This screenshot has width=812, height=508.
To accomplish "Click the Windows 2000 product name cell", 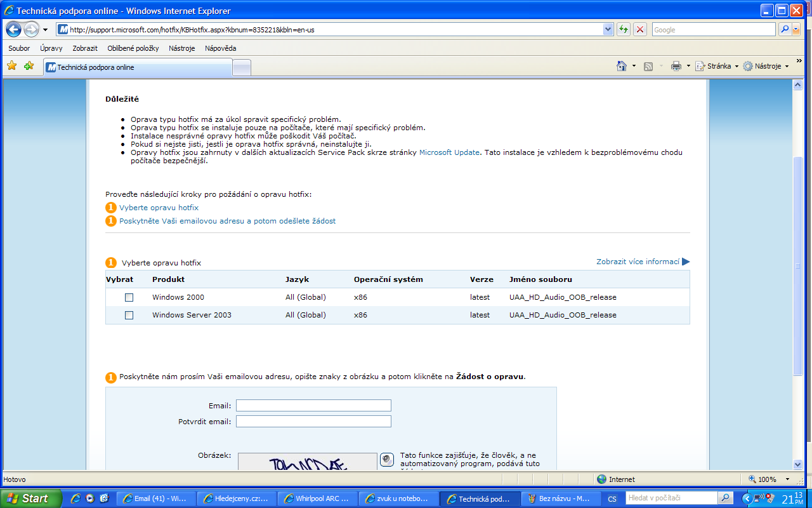I will [x=178, y=297].
